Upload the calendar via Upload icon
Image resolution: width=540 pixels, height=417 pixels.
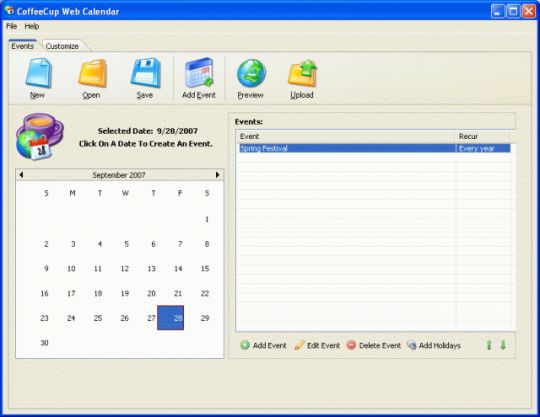point(302,73)
